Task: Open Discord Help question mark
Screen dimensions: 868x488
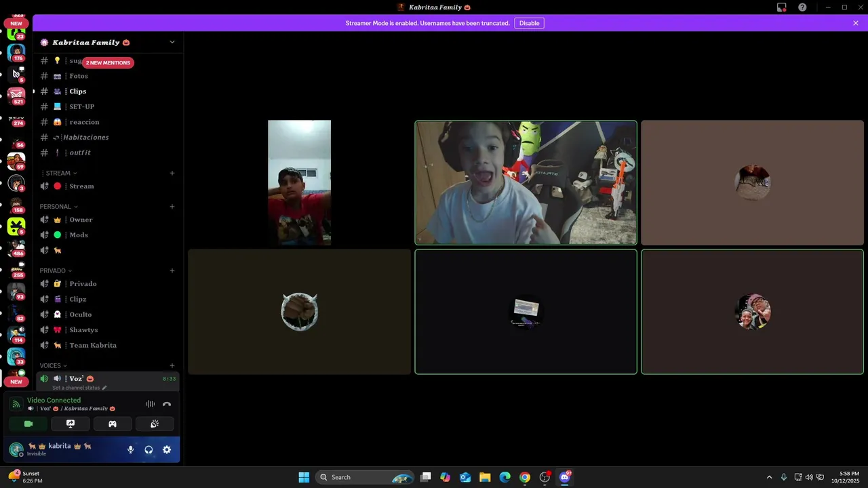Action: point(802,7)
